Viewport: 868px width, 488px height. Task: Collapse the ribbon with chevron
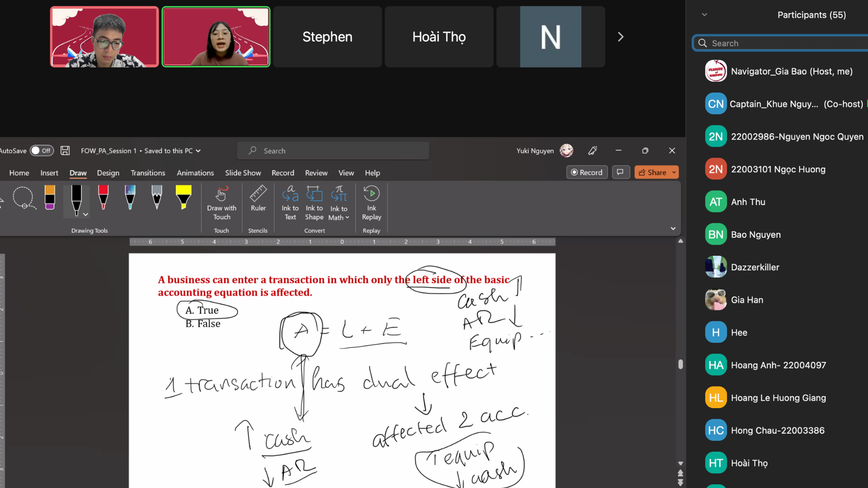(x=673, y=229)
